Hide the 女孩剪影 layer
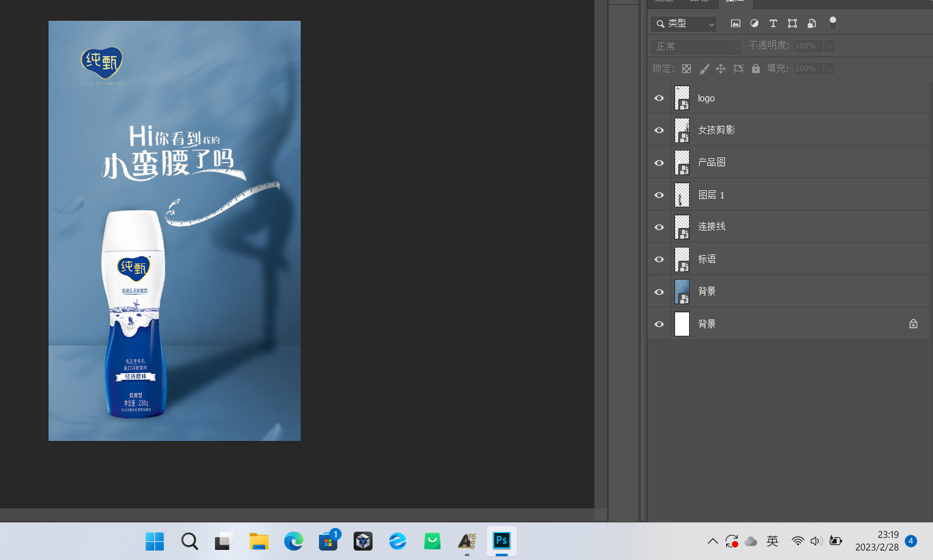The height and width of the screenshot is (560, 933). [x=659, y=130]
